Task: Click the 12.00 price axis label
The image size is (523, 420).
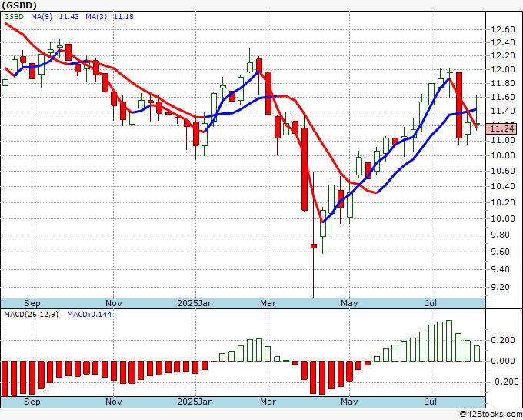Action: (503, 70)
